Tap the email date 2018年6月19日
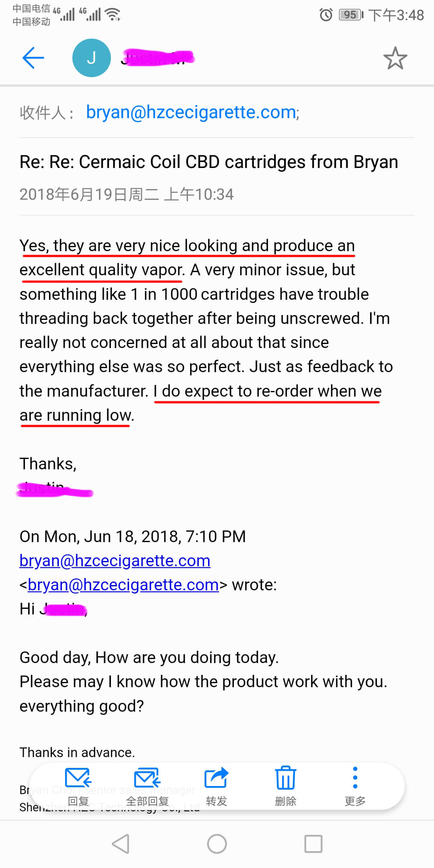The width and height of the screenshot is (434, 868). 127,194
